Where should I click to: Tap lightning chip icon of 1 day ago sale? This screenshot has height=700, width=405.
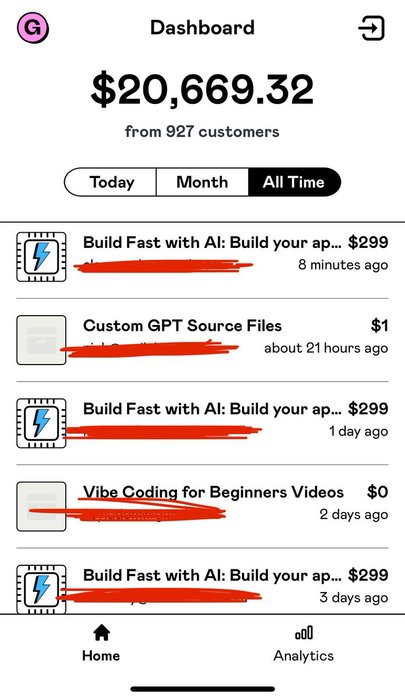(x=42, y=423)
